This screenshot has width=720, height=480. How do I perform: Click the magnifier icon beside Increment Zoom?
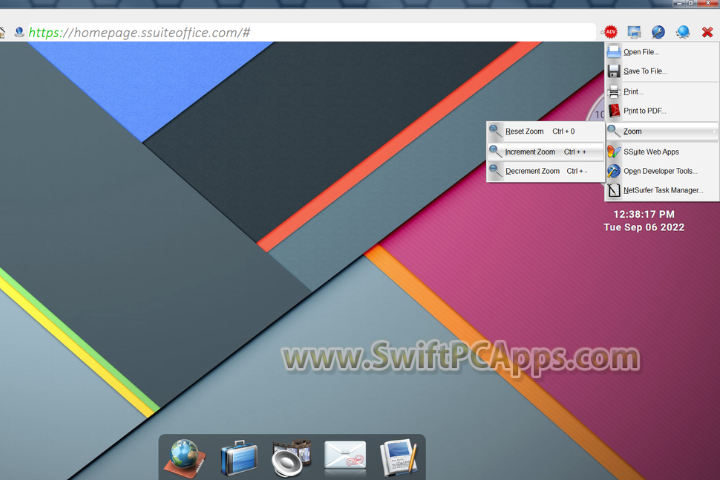coord(495,151)
